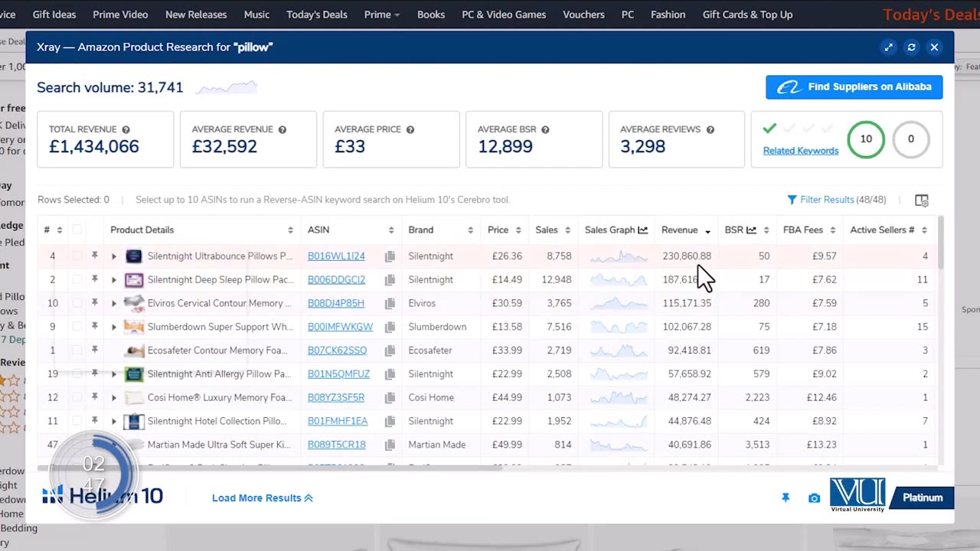Open ASIN link B07CK62SSQ
980x551 pixels.
337,350
